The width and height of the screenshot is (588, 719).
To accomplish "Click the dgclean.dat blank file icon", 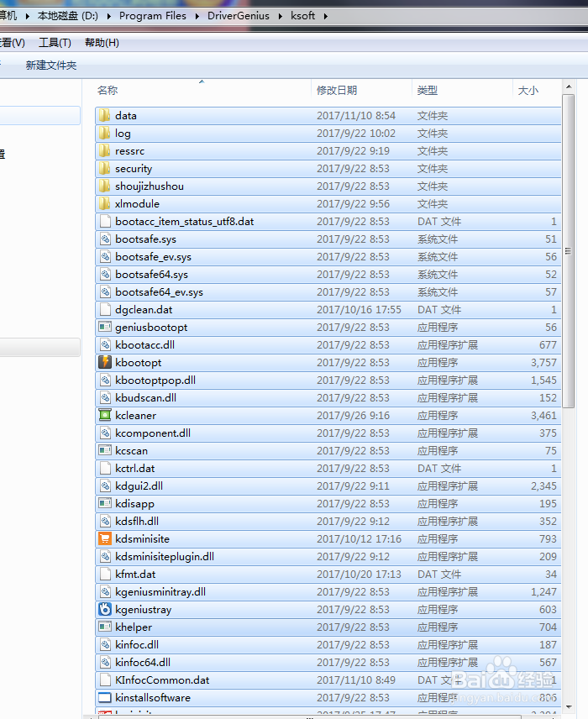I will point(105,309).
